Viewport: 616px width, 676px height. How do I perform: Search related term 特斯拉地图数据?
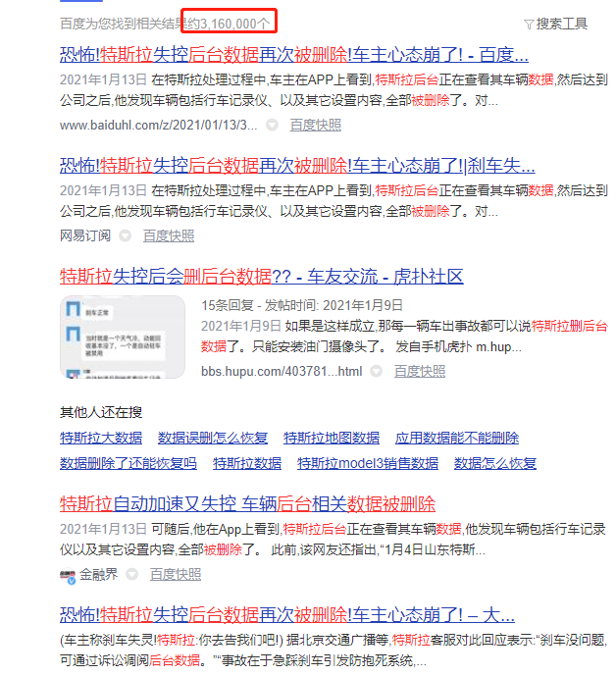point(332,438)
